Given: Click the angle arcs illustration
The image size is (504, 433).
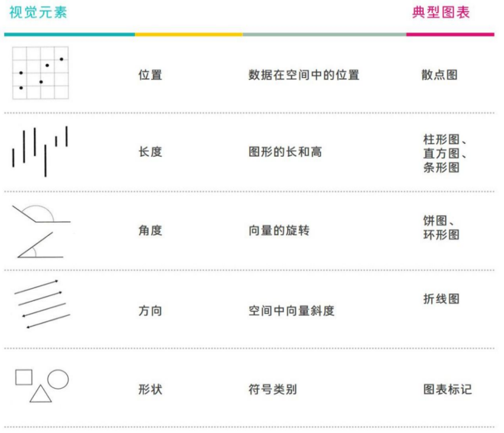Looking at the screenshot, I should (x=41, y=231).
